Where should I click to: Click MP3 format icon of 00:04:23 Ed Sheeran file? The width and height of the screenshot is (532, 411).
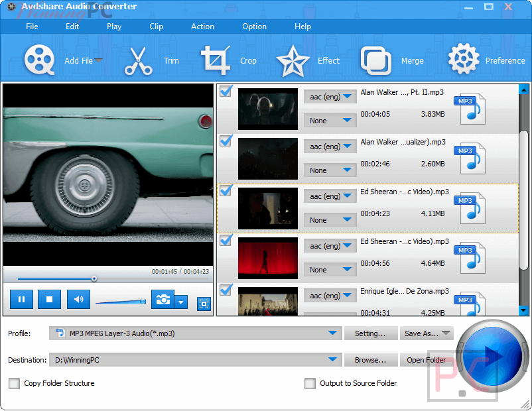click(470, 208)
